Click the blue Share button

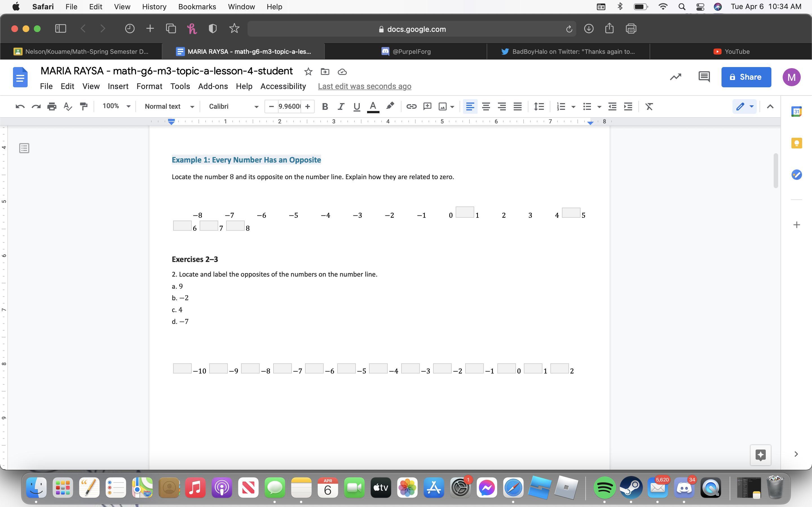point(746,77)
